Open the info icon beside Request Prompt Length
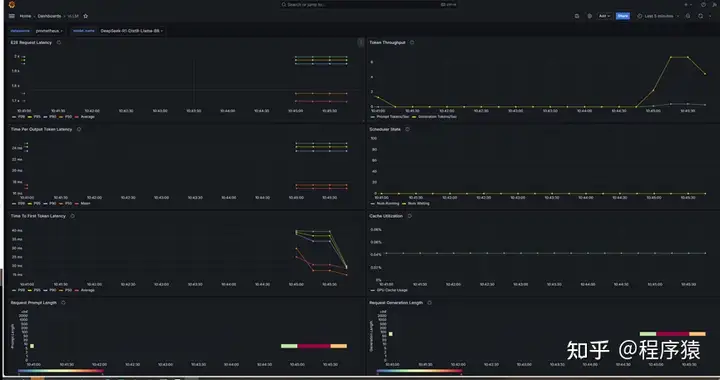The image size is (720, 380). click(63, 303)
